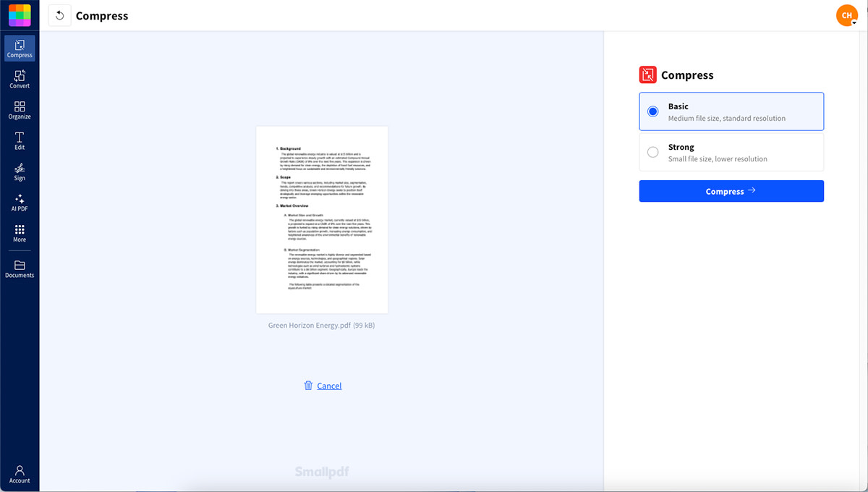Open the Convert tool

(20, 78)
